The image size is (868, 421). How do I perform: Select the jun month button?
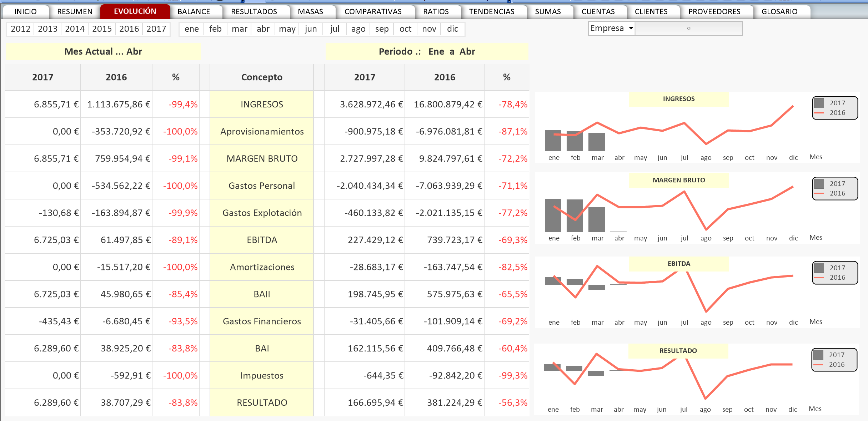coord(311,29)
